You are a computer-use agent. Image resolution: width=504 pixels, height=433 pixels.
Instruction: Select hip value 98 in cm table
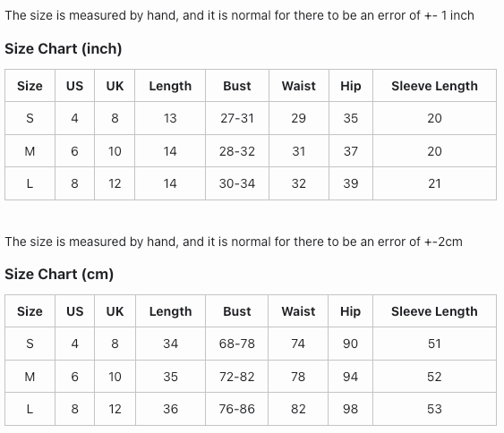(350, 409)
